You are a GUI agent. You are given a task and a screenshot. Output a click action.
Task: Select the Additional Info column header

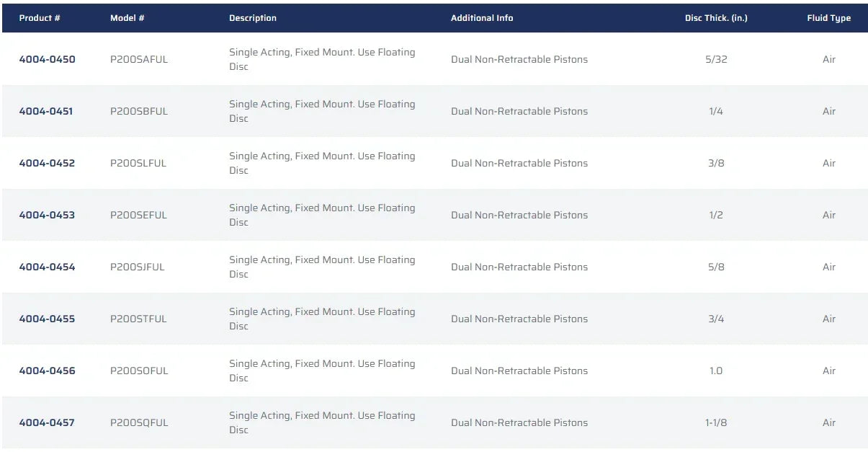click(482, 18)
